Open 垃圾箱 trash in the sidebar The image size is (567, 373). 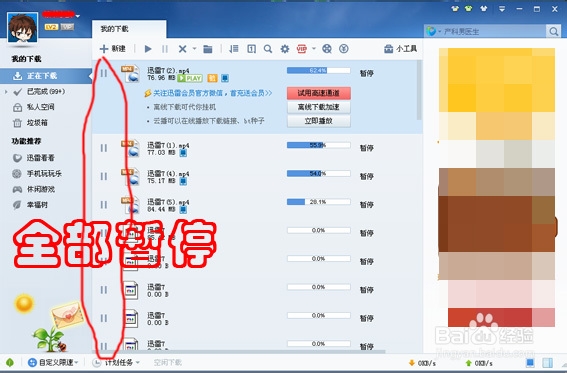(37, 123)
